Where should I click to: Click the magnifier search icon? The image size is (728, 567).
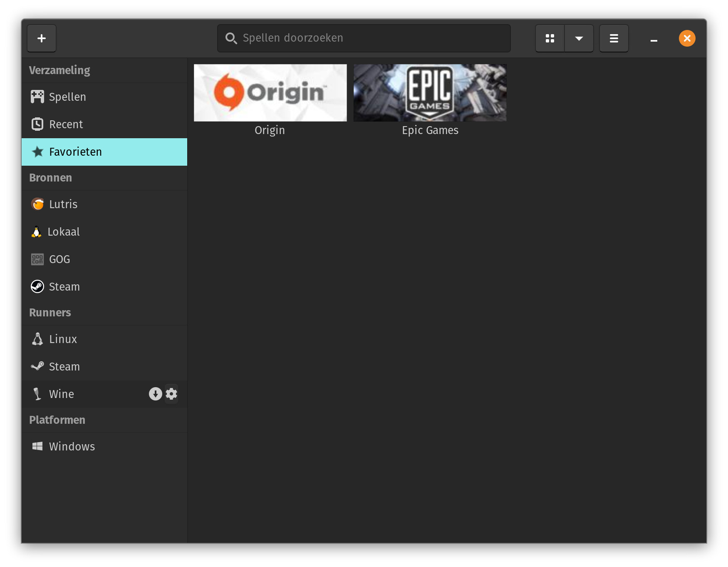[x=231, y=38]
